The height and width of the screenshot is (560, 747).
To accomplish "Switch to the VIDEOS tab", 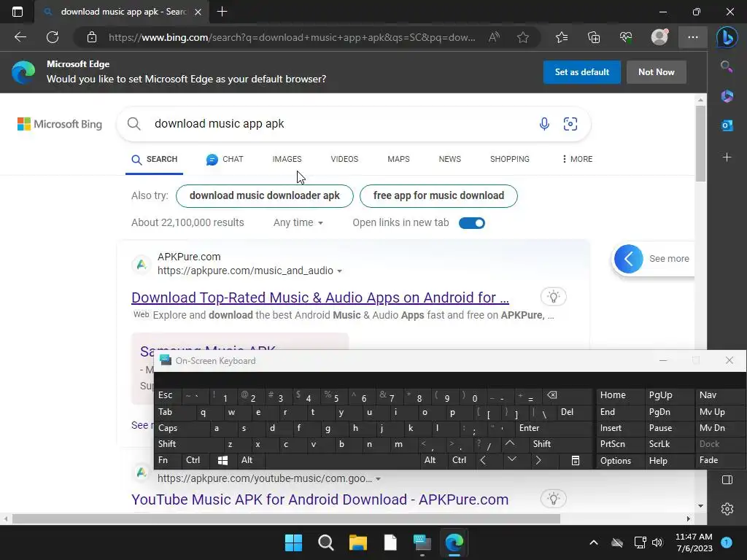I will click(344, 159).
